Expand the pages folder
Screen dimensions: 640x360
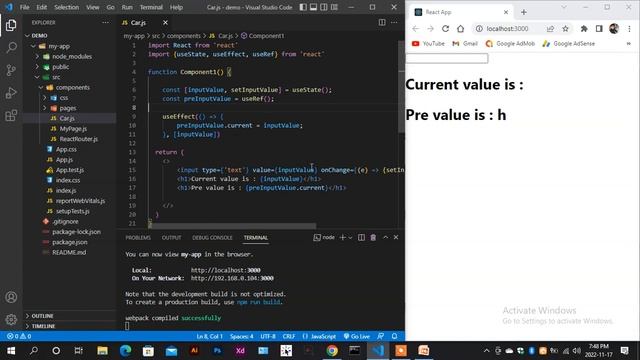[44, 108]
